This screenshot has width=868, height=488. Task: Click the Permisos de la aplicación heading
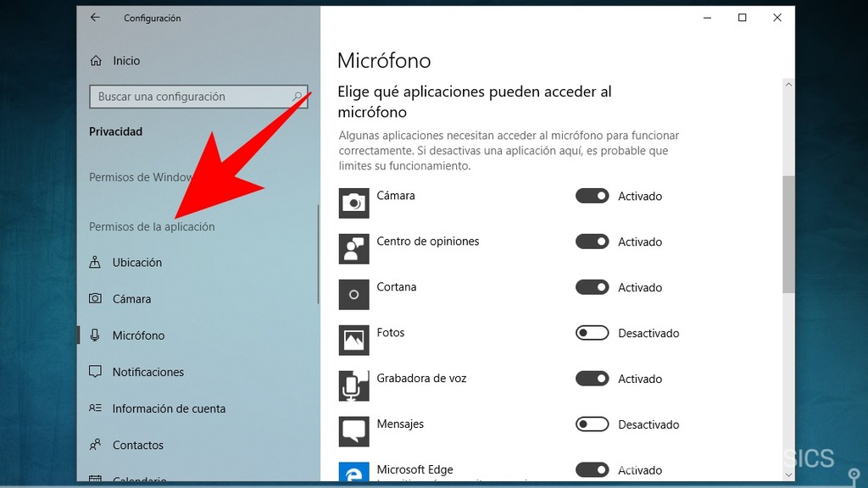(x=152, y=227)
